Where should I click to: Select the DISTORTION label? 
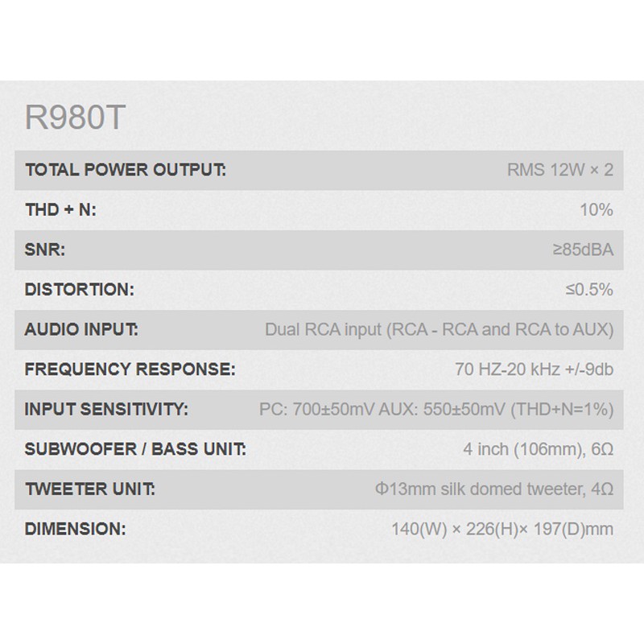[79, 290]
